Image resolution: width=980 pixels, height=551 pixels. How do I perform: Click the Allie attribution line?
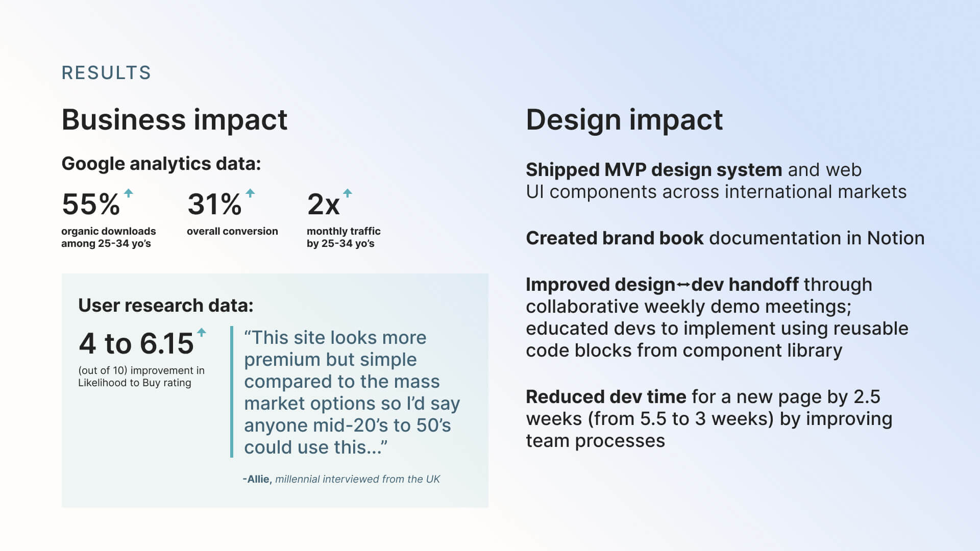pos(341,479)
